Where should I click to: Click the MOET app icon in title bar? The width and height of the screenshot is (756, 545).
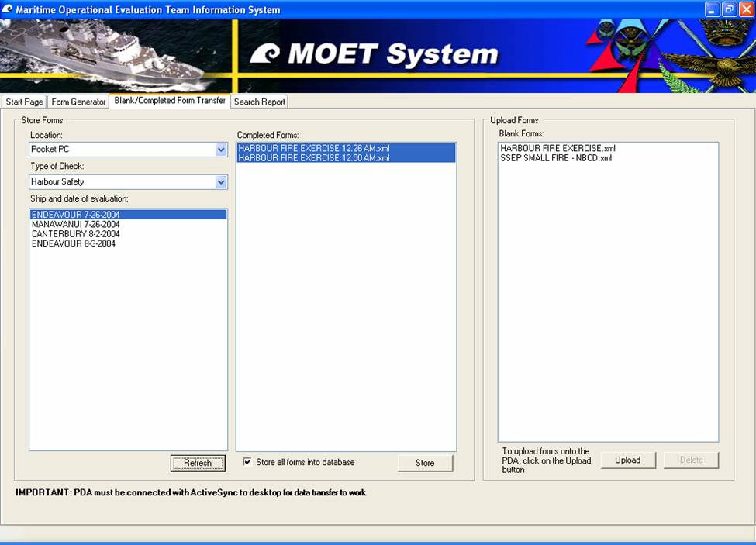(8, 9)
